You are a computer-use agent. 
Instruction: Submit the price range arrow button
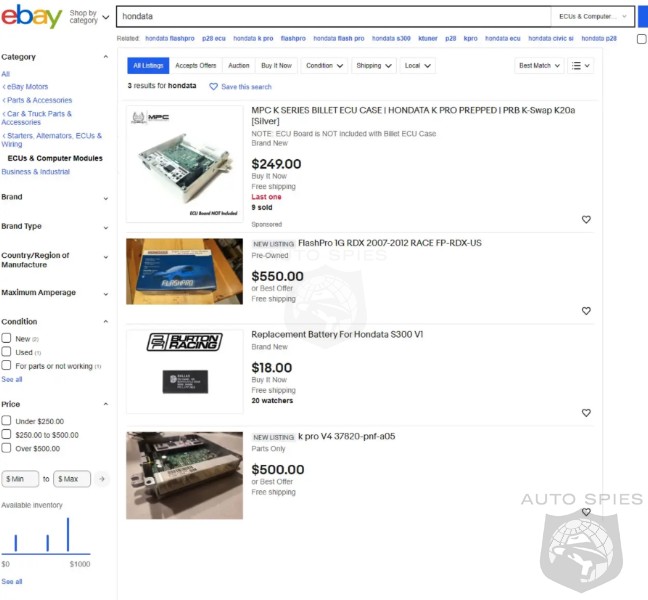pyautogui.click(x=102, y=479)
